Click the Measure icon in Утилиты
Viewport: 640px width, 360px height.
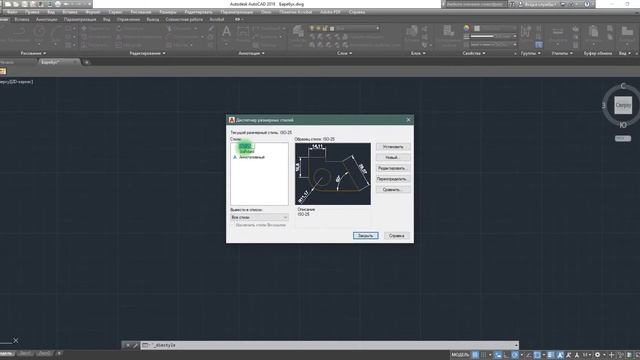point(558,31)
